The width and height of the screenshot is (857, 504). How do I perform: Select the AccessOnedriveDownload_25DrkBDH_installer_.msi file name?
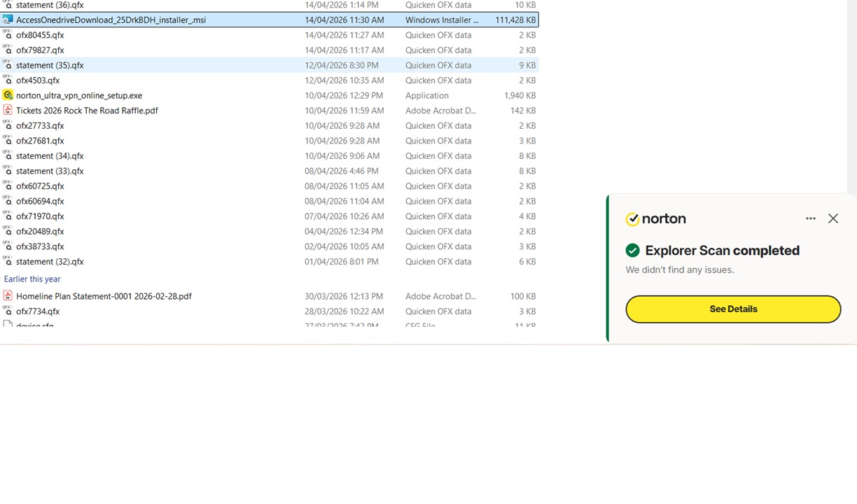click(111, 20)
